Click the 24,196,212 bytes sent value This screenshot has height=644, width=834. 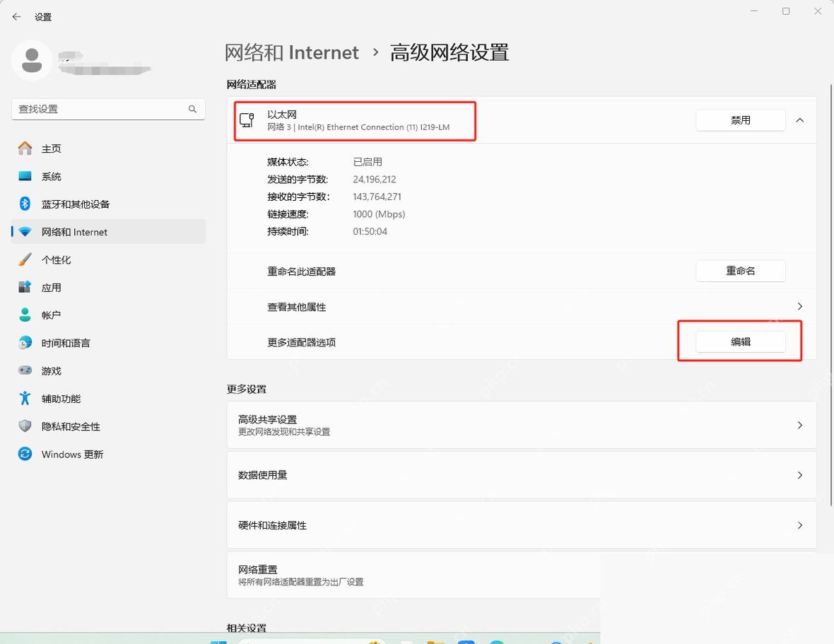tap(375, 180)
